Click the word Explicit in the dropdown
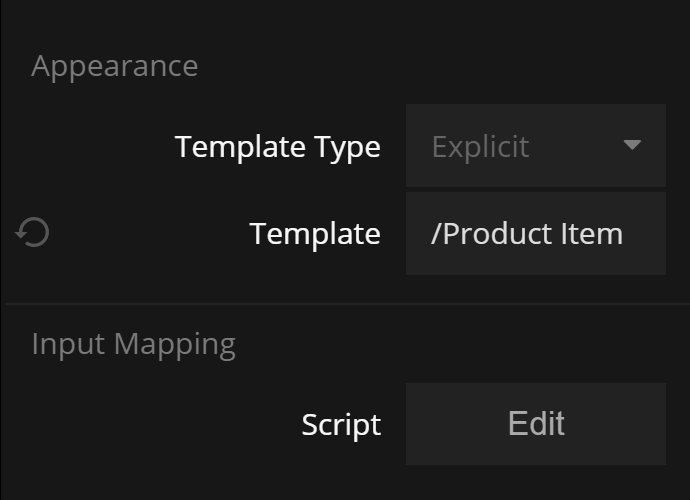The width and height of the screenshot is (690, 500). click(480, 147)
